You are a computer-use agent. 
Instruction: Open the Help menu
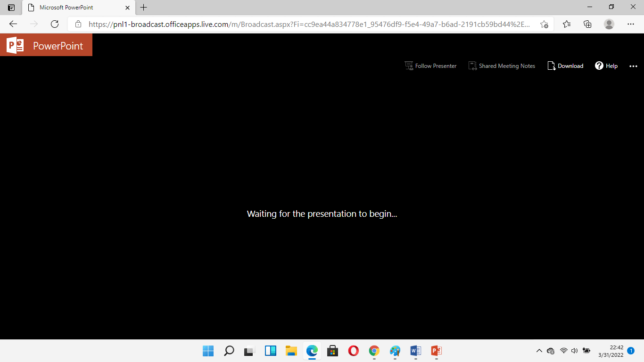(606, 66)
